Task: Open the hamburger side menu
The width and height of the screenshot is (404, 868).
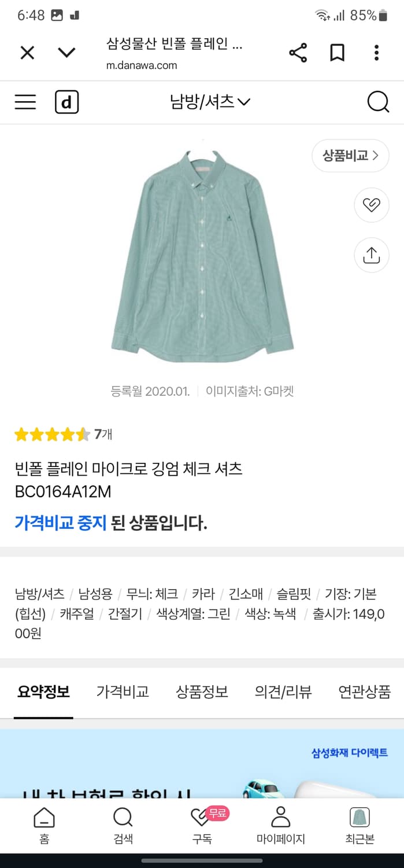Action: (25, 102)
